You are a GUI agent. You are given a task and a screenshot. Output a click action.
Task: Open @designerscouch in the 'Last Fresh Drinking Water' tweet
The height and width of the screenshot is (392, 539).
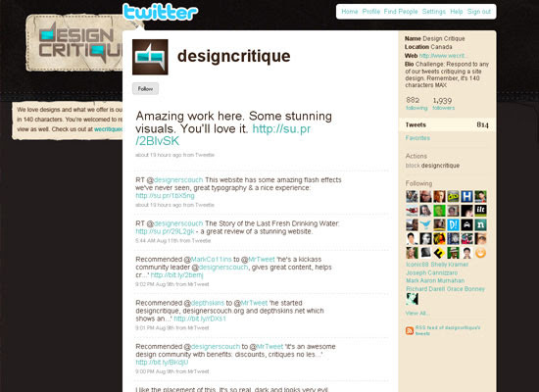(x=178, y=223)
